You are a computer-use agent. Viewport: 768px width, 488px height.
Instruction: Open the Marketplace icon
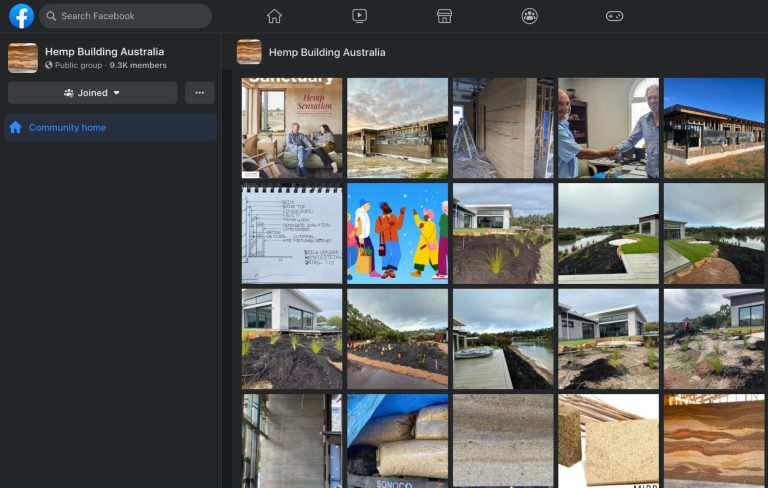pos(445,16)
